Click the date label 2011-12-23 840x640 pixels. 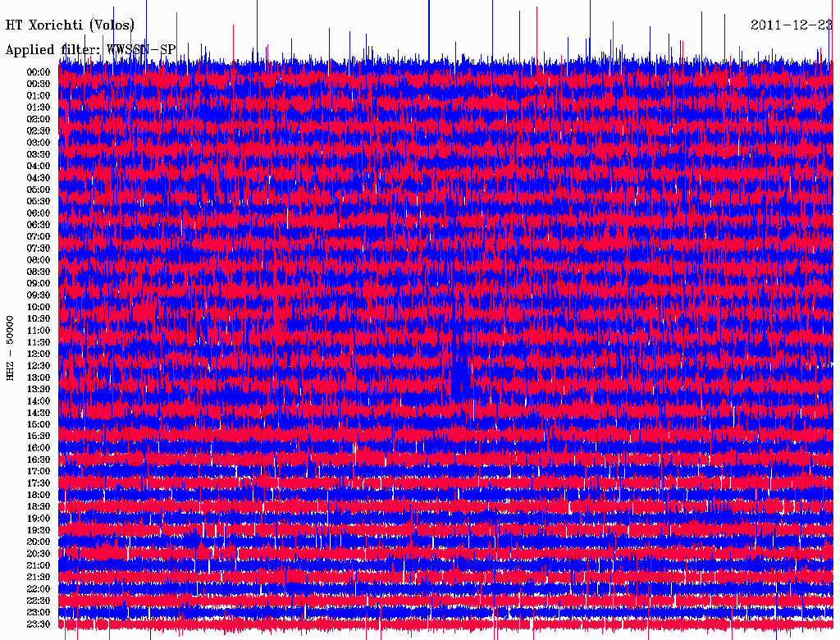click(x=791, y=25)
